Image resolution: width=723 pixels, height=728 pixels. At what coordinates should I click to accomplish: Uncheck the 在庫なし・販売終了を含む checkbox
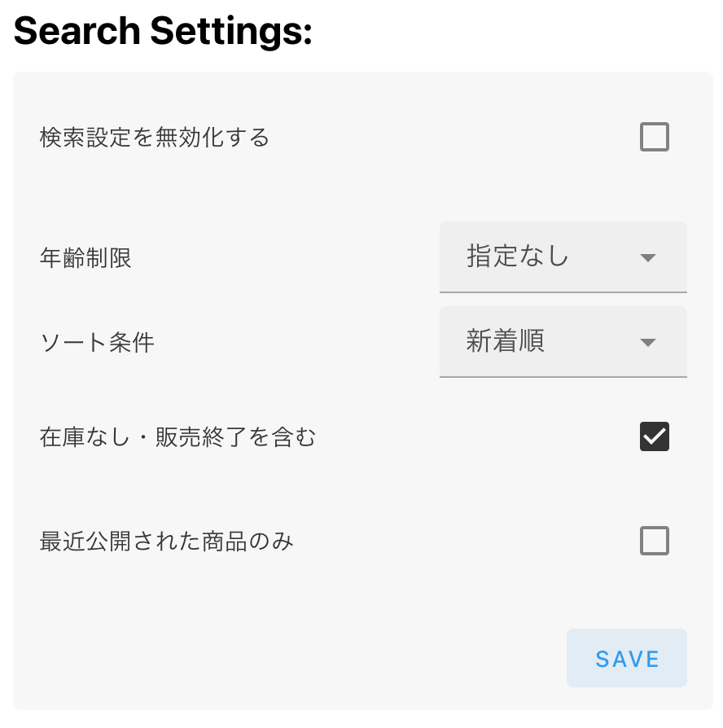pyautogui.click(x=654, y=437)
